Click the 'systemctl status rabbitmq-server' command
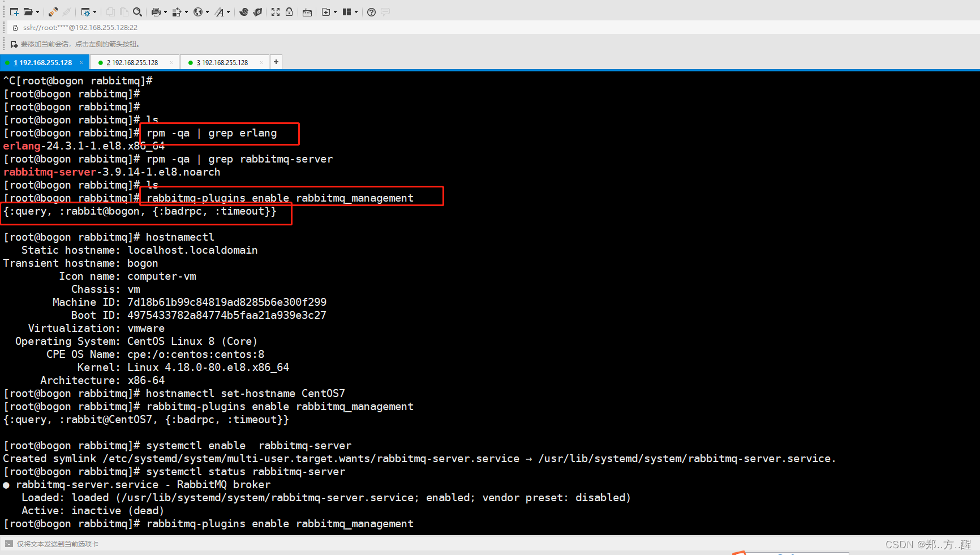 (246, 472)
